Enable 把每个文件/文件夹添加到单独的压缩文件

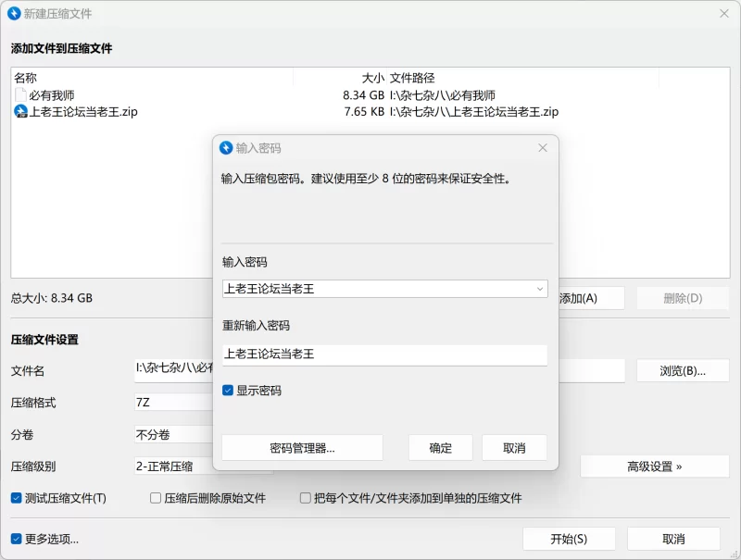point(306,498)
